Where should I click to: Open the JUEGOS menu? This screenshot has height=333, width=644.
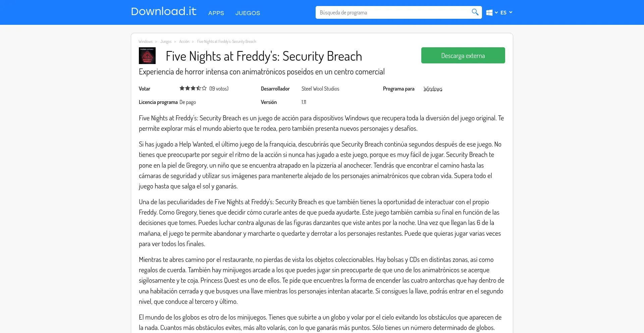point(248,13)
